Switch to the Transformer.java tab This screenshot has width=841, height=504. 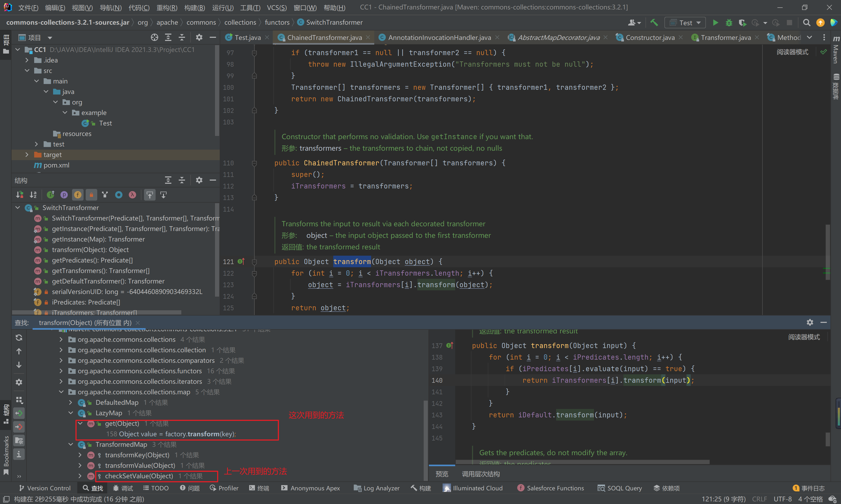tap(725, 37)
